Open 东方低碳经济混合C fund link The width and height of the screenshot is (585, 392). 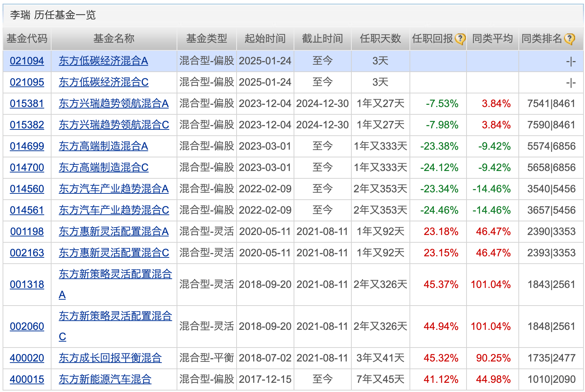click(103, 82)
